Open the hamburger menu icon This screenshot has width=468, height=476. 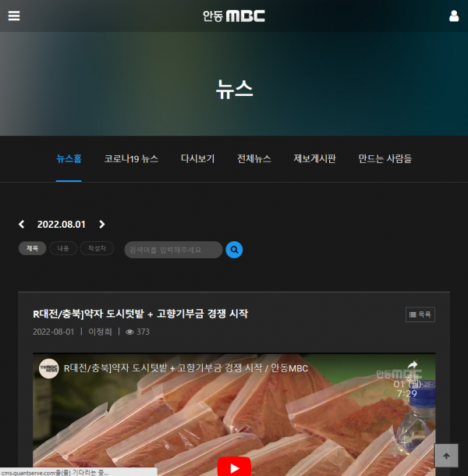(14, 16)
